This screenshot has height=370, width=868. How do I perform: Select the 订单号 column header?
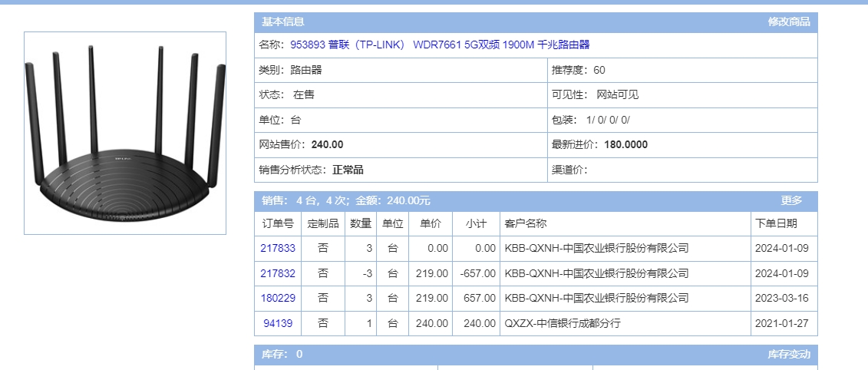tap(278, 224)
